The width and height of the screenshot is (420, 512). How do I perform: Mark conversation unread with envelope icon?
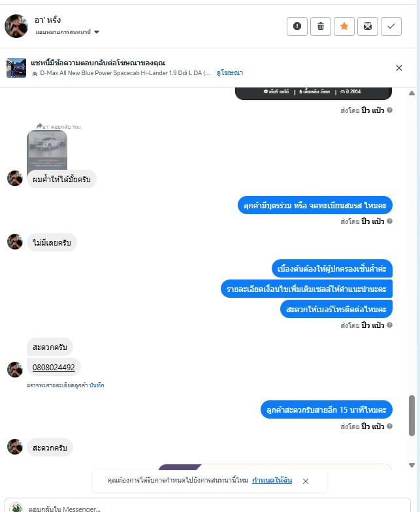coord(367,26)
